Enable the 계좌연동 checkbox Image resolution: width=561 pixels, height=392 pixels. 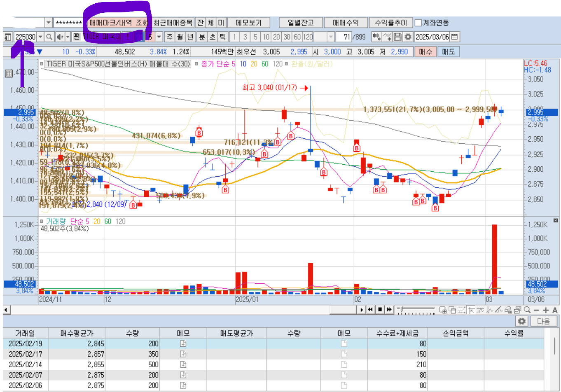point(418,23)
